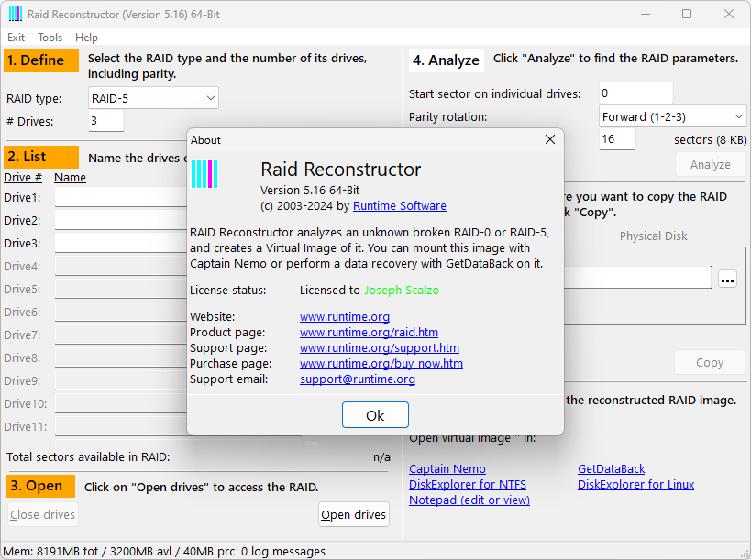751x560 pixels.
Task: Click the '4. Analyze' step label
Action: [446, 60]
